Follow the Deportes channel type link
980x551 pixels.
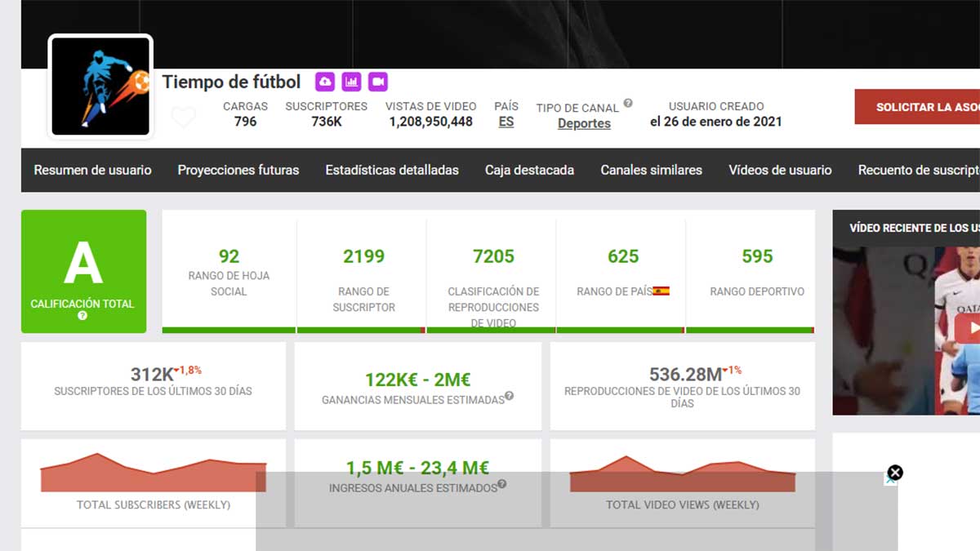584,123
